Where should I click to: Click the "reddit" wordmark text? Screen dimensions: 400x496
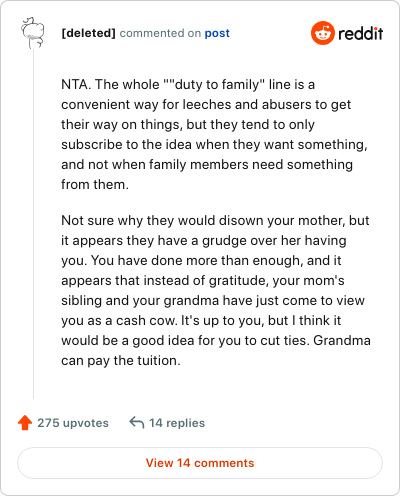point(361,34)
